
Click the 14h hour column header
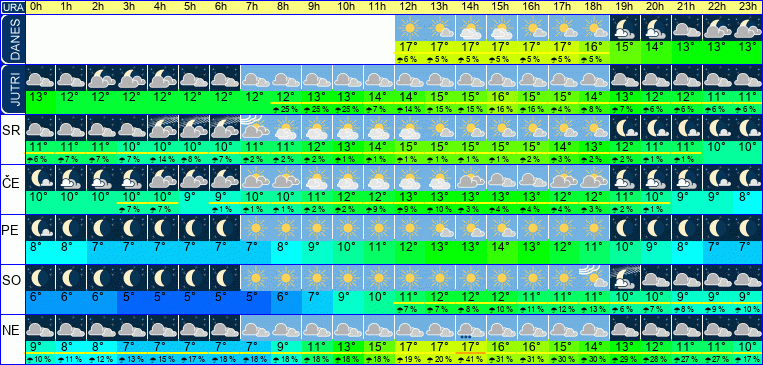pyautogui.click(x=470, y=7)
